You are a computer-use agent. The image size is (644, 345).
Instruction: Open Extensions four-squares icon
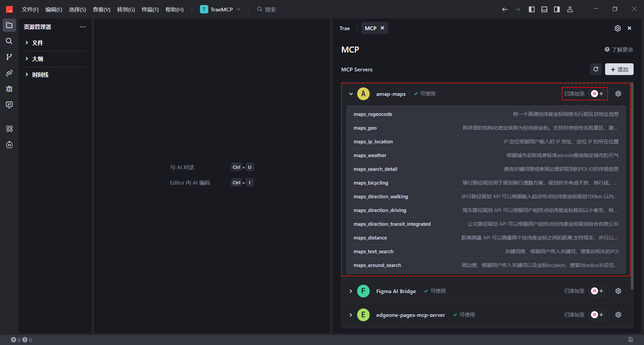pos(9,129)
